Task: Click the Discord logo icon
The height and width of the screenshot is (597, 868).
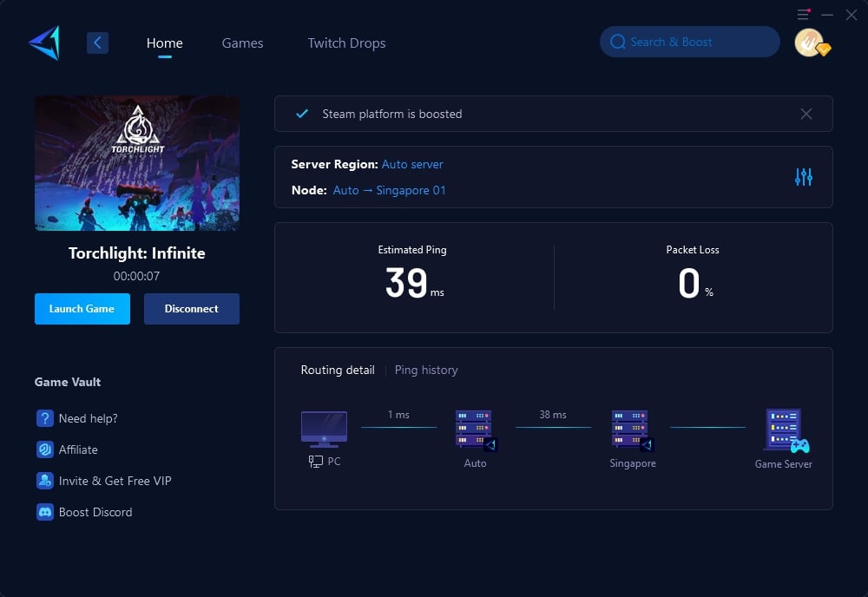Action: (x=45, y=512)
